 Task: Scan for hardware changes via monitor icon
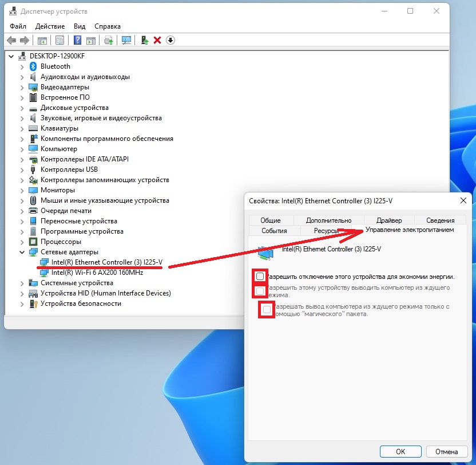(126, 40)
